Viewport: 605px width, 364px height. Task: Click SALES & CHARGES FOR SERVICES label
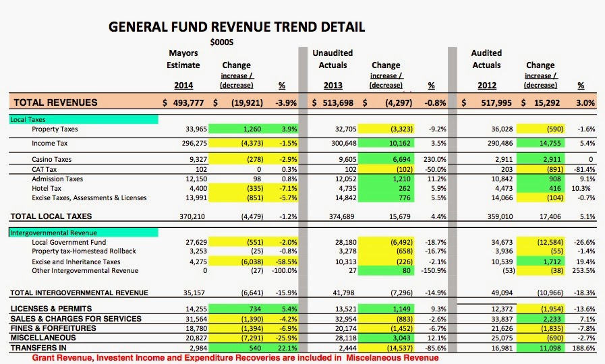pyautogui.click(x=76, y=319)
